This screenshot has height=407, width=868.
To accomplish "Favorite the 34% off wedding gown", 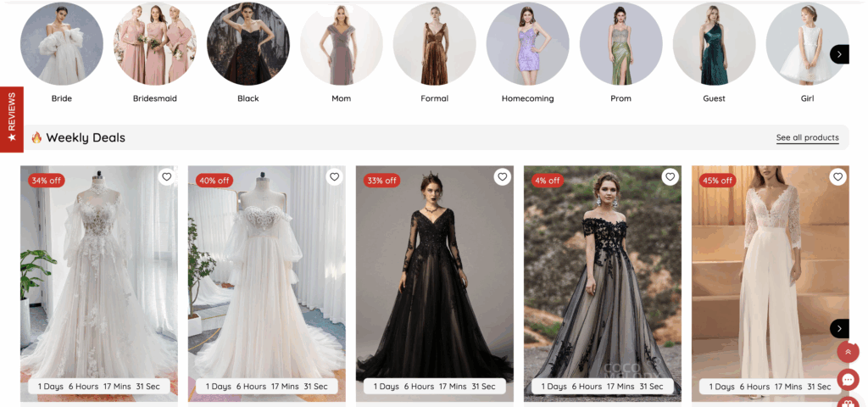I will pyautogui.click(x=167, y=177).
